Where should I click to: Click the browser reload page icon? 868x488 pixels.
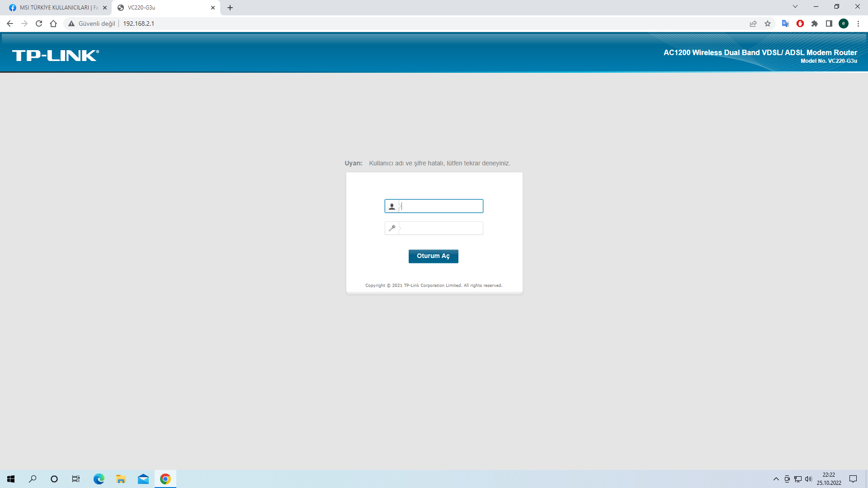pyautogui.click(x=39, y=23)
